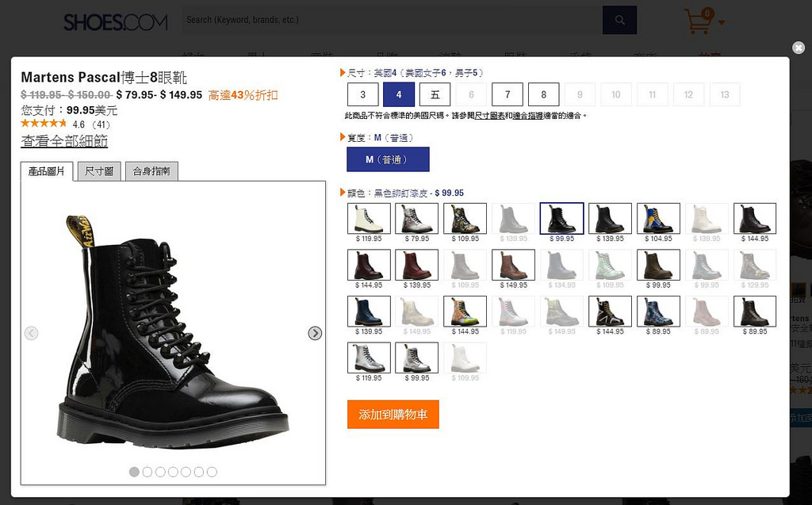The image size is (812, 505).
Task: Select size 3 option
Action: [x=362, y=94]
